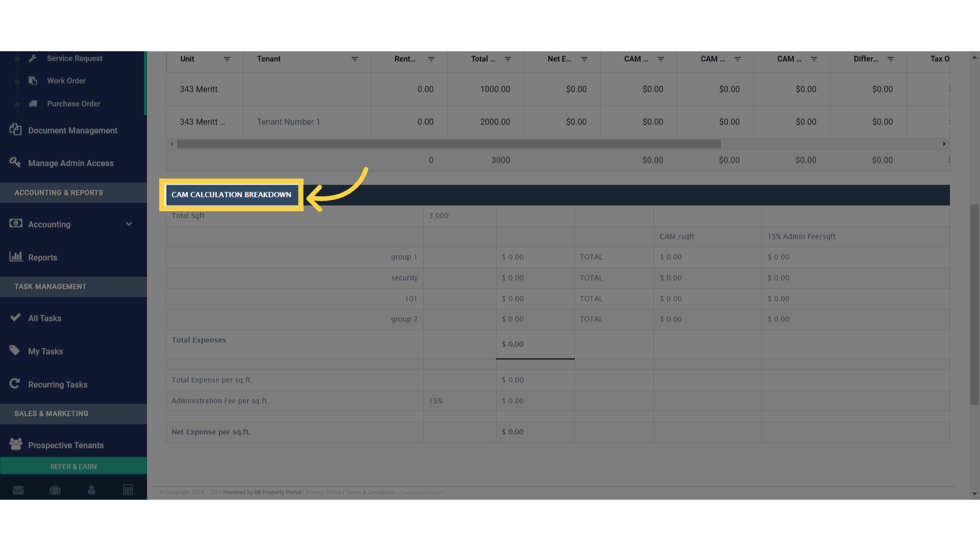This screenshot has width=980, height=551.
Task: Select the Total cell showing 1000.00
Action: tap(485, 89)
